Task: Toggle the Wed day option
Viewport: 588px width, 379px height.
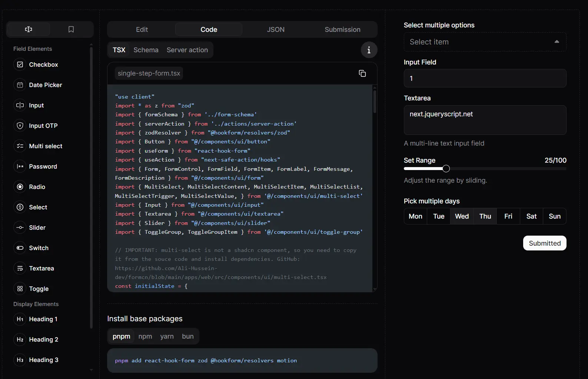Action: point(462,216)
